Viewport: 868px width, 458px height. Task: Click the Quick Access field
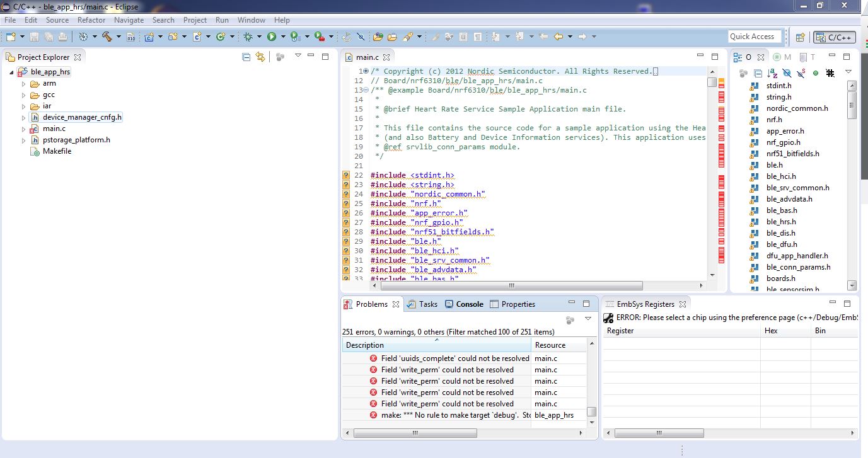pyautogui.click(x=755, y=37)
